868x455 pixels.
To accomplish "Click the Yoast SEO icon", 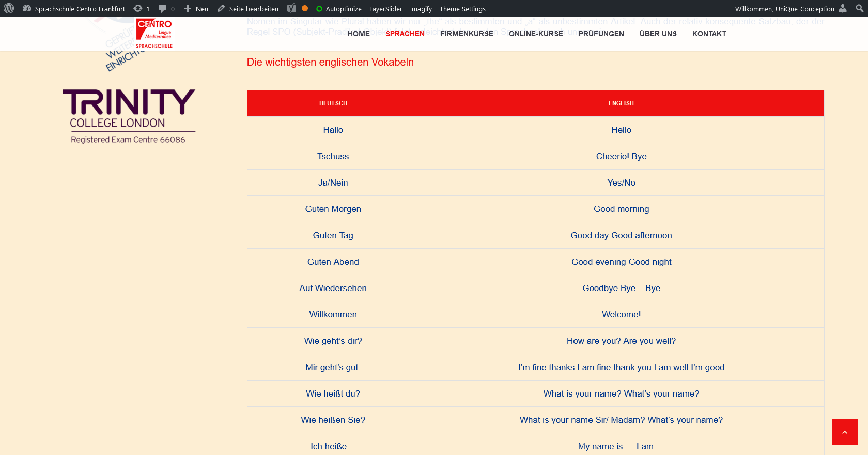I will 292,8.
